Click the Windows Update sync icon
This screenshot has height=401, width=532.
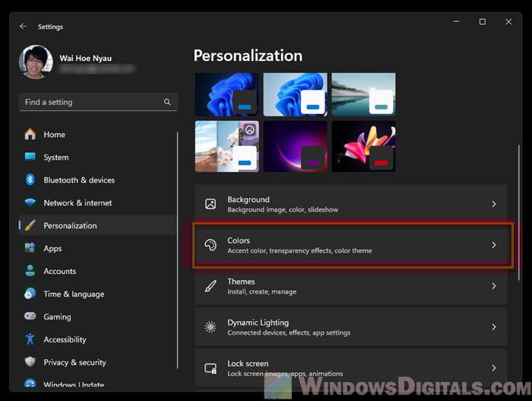click(30, 383)
